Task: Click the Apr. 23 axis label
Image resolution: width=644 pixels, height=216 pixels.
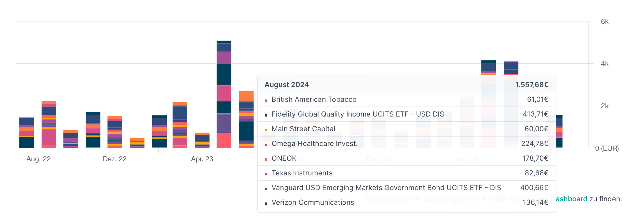Action: coord(202,159)
